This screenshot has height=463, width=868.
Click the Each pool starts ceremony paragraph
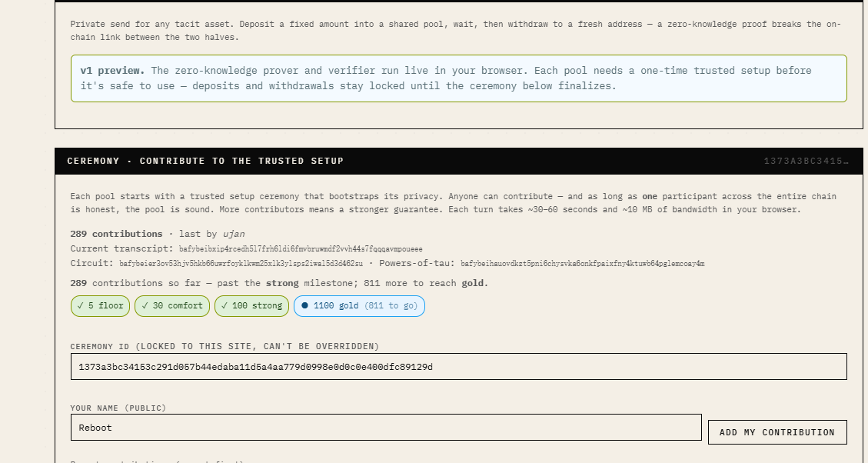click(x=454, y=203)
